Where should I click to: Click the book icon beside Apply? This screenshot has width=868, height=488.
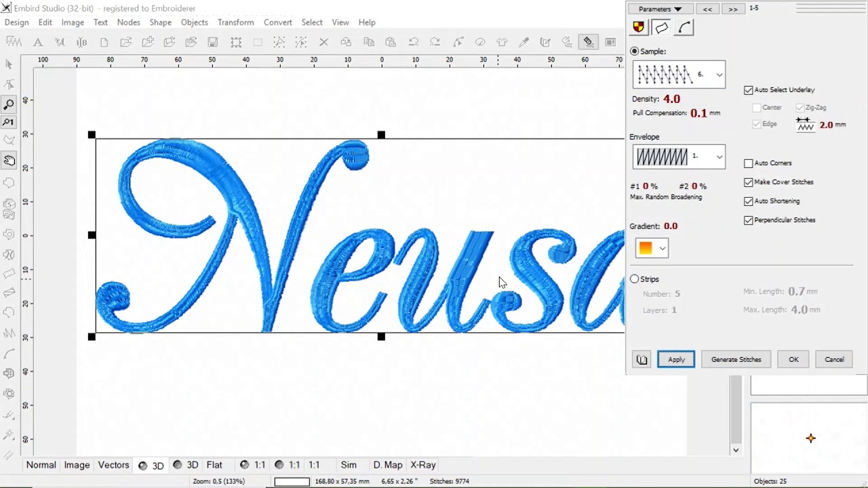[642, 359]
